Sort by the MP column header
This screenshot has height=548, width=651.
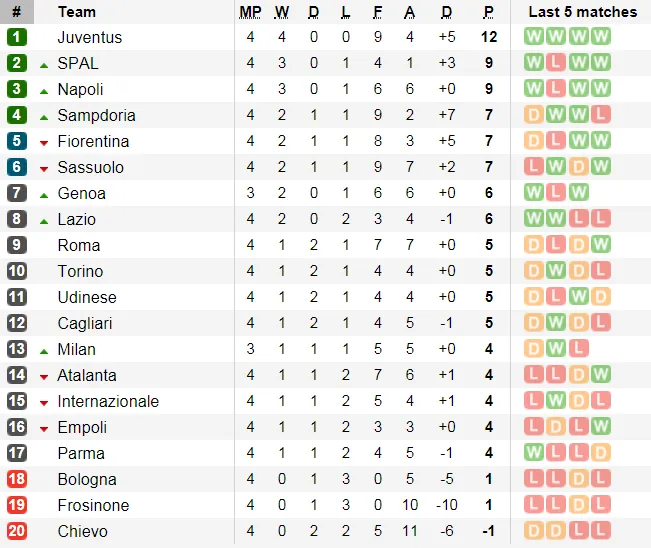tap(250, 12)
